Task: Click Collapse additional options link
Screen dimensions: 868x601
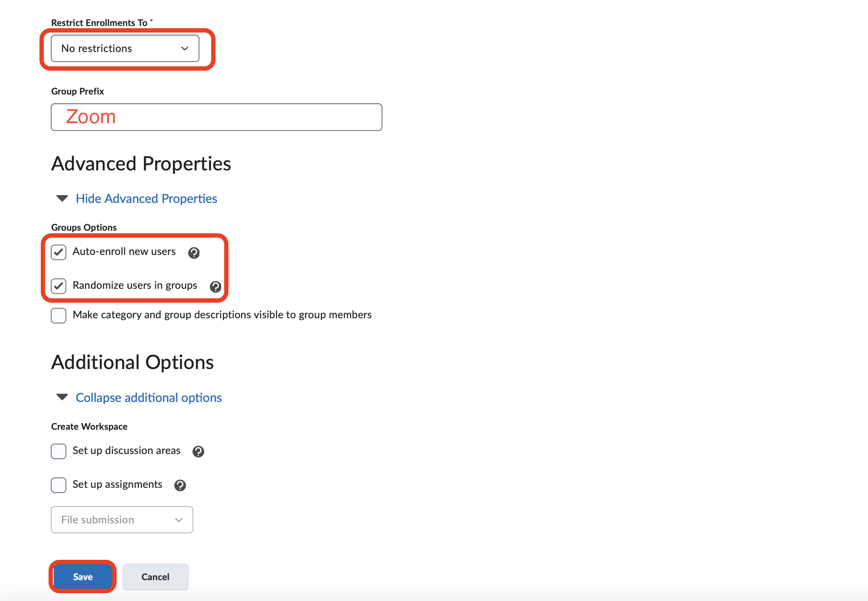Action: [149, 398]
